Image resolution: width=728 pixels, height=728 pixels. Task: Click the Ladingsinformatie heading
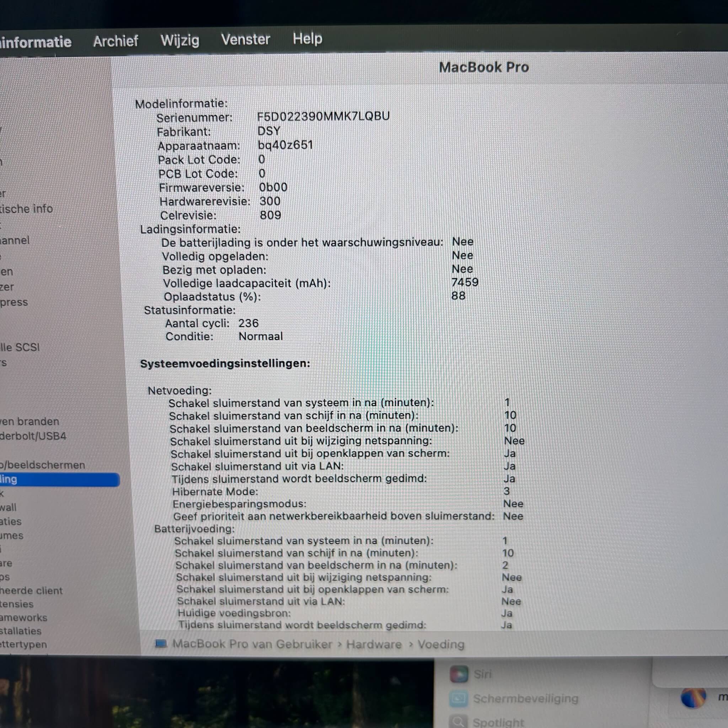190,229
